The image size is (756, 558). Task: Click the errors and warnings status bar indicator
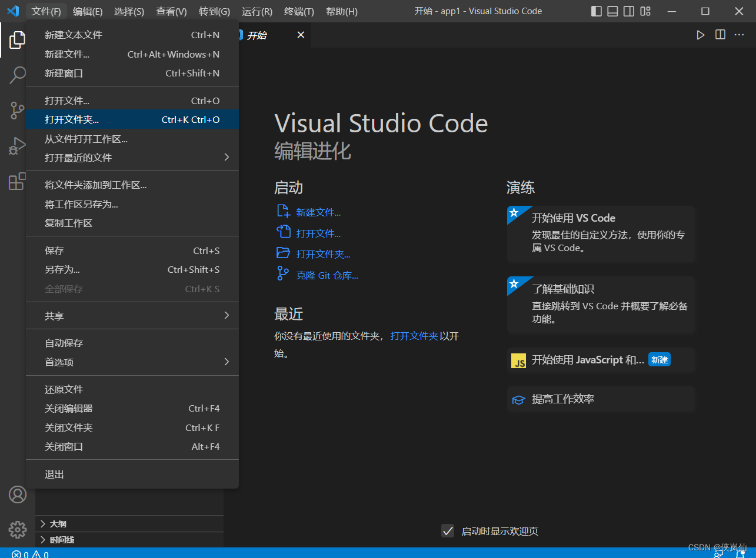pyautogui.click(x=30, y=554)
